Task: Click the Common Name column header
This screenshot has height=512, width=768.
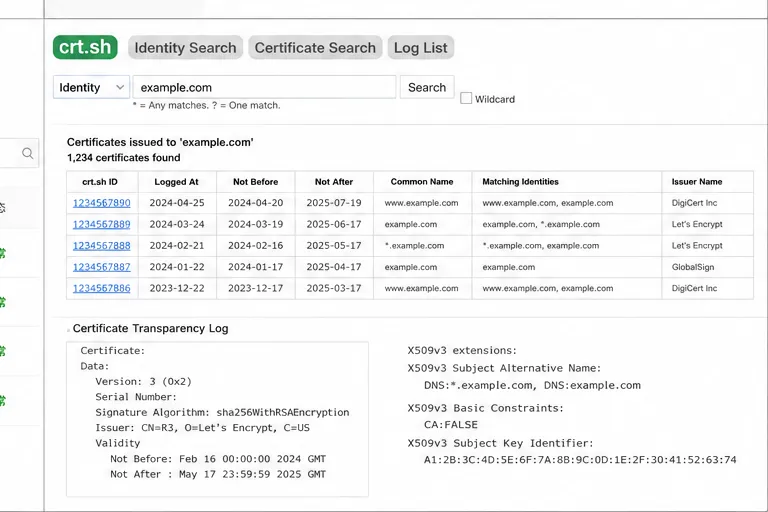Action: click(422, 182)
